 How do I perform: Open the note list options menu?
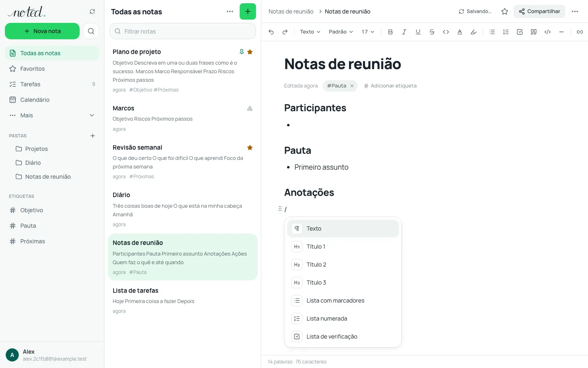tap(230, 11)
